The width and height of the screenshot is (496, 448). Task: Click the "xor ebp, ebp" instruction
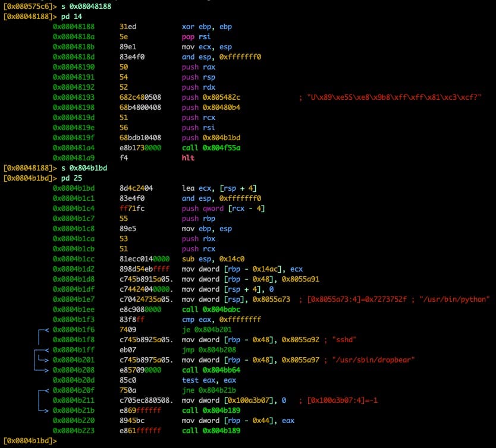[x=207, y=27]
